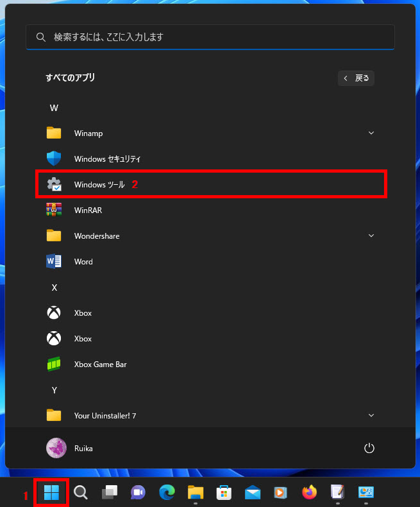Launch WinRAR from the app list
Image resolution: width=420 pixels, height=507 pixels.
click(x=88, y=211)
